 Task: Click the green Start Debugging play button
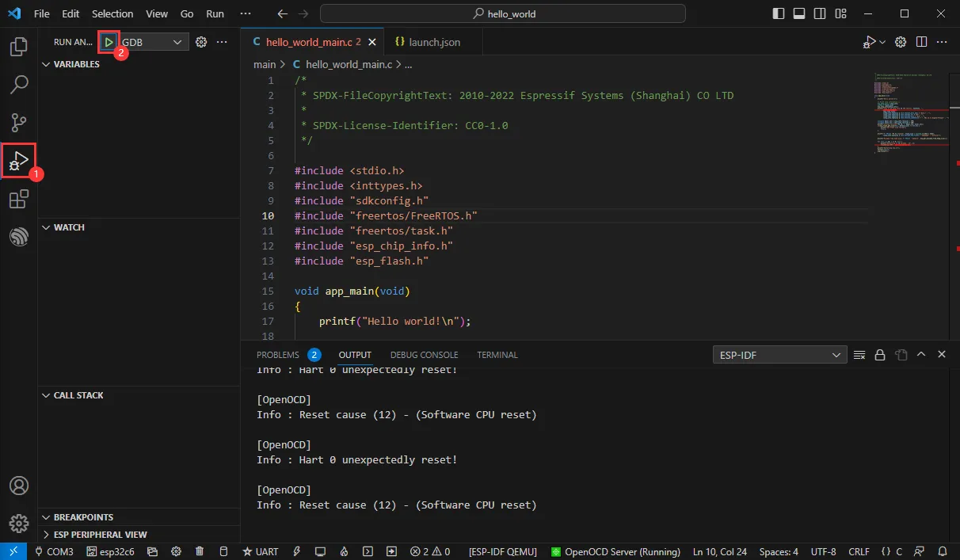point(109,42)
